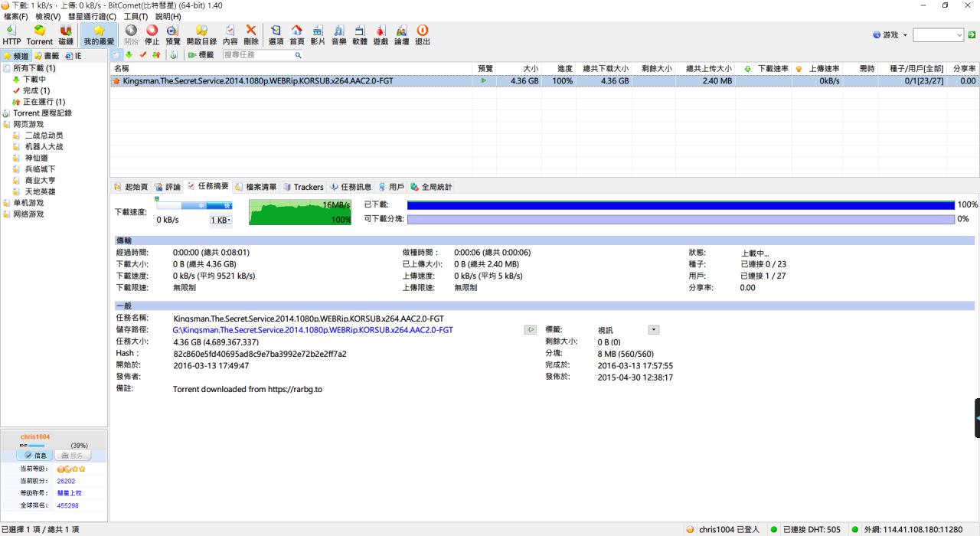Click the 信息 button in user panel
Image resolution: width=980 pixels, height=536 pixels.
(34, 455)
